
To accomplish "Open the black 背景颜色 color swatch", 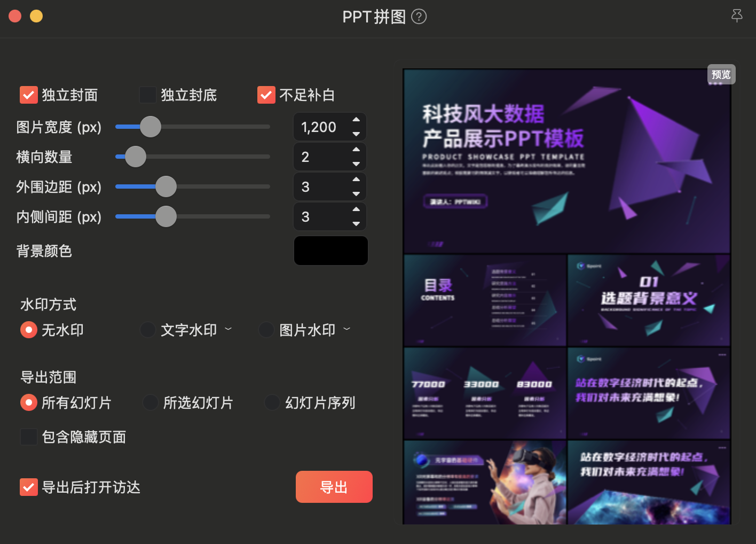I will pos(331,251).
